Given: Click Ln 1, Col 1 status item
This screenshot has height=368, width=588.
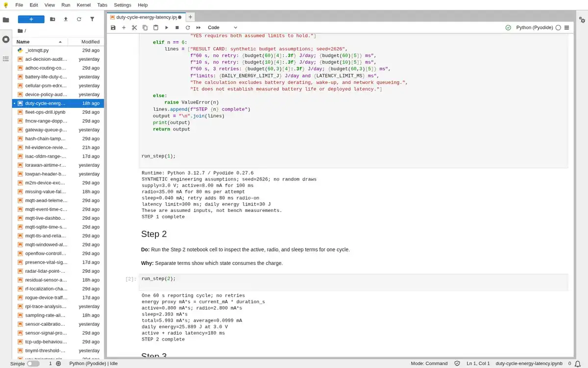Looking at the screenshot, I should (x=478, y=364).
